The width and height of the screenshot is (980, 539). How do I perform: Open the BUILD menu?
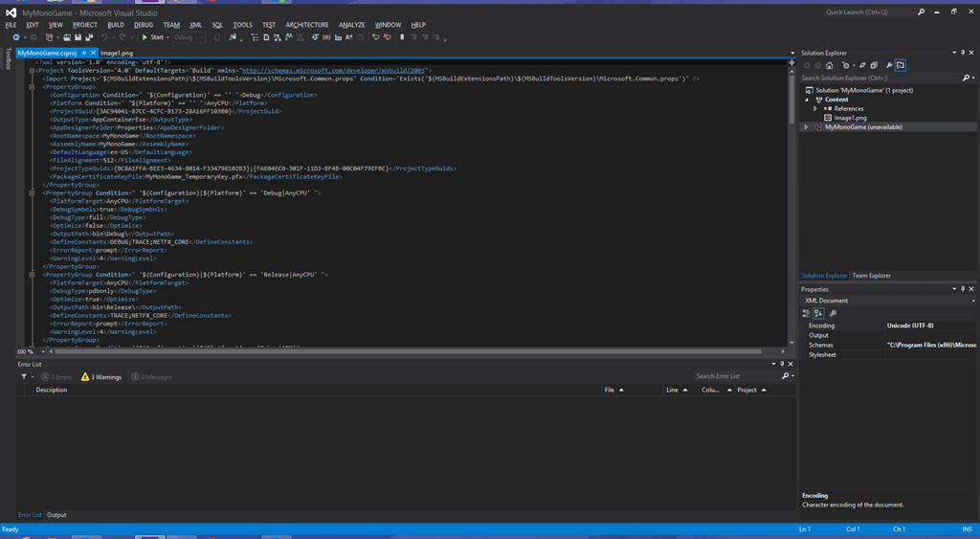[116, 25]
